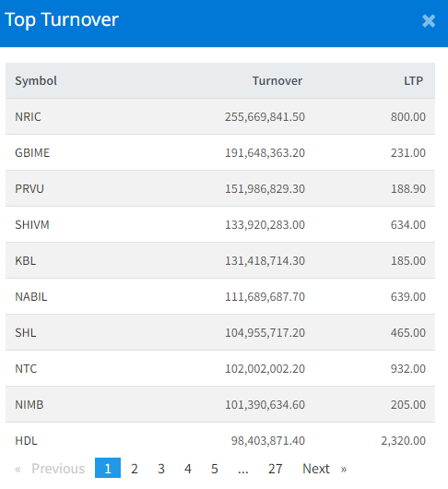Jump to last page 27

click(275, 469)
